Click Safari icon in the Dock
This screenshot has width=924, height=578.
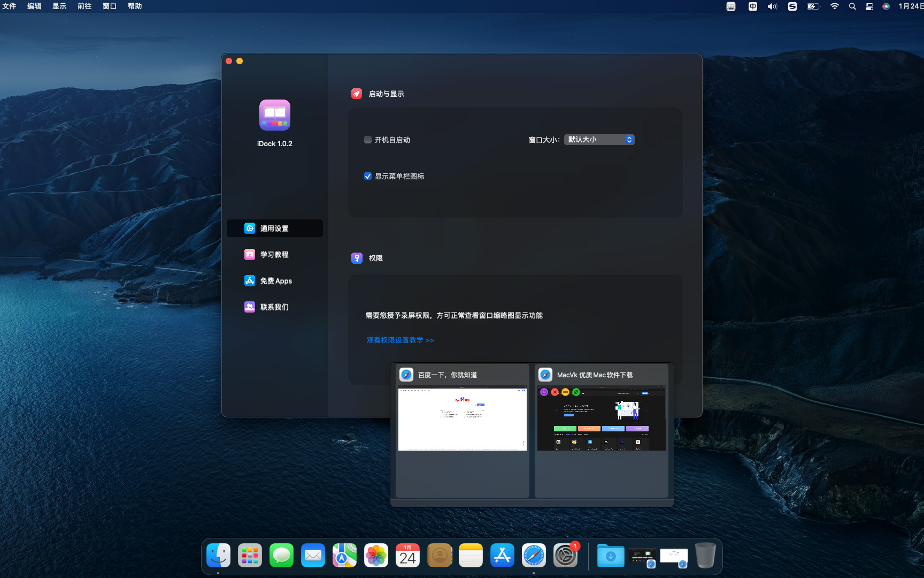(x=534, y=556)
